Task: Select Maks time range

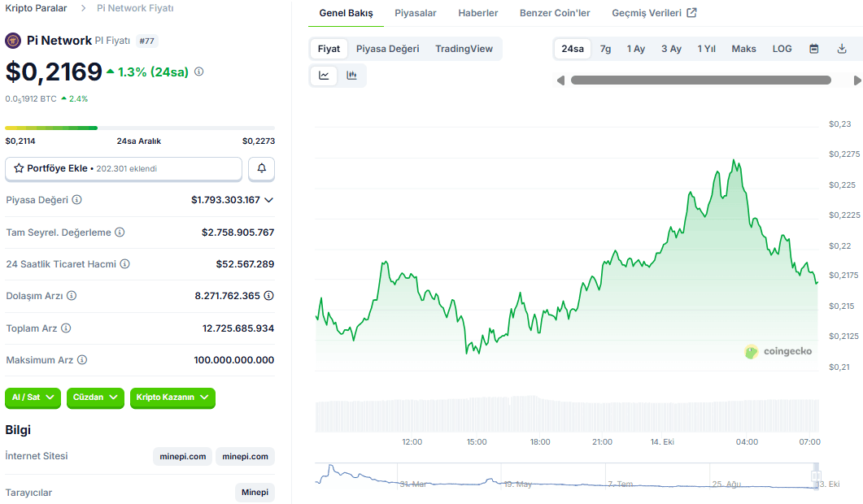Action: [743, 49]
